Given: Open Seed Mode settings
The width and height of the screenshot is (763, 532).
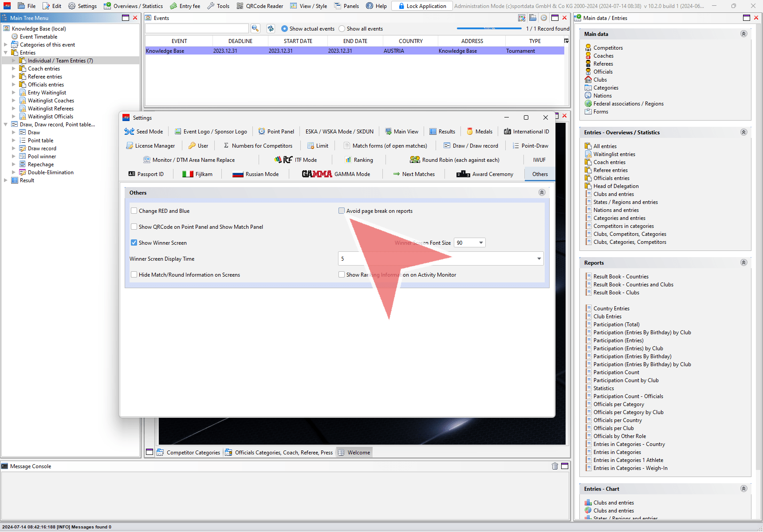Looking at the screenshot, I should (144, 132).
